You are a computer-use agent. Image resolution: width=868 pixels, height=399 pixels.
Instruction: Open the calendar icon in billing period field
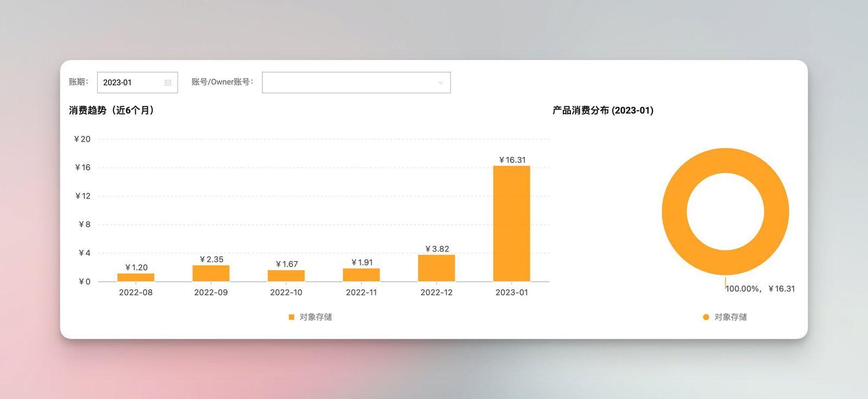(x=168, y=83)
